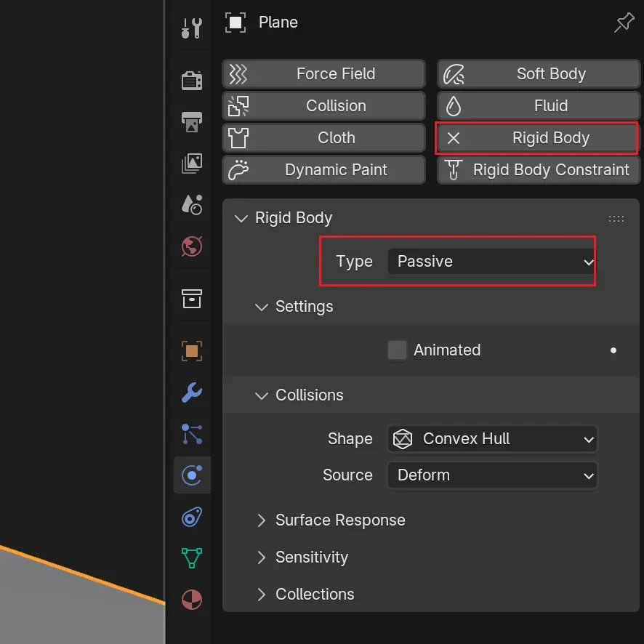Add a Force Field physics
The height and width of the screenshot is (644, 644).
[x=323, y=74]
